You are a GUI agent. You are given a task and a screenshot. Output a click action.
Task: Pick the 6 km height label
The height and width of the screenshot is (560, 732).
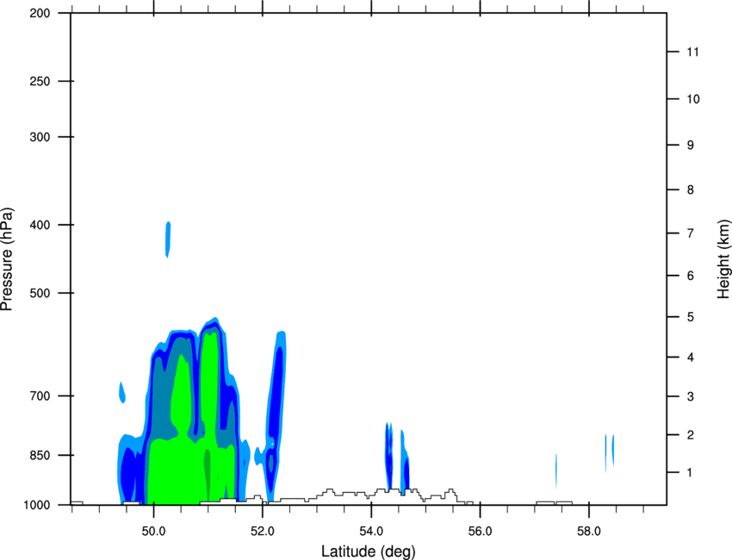[x=690, y=276]
